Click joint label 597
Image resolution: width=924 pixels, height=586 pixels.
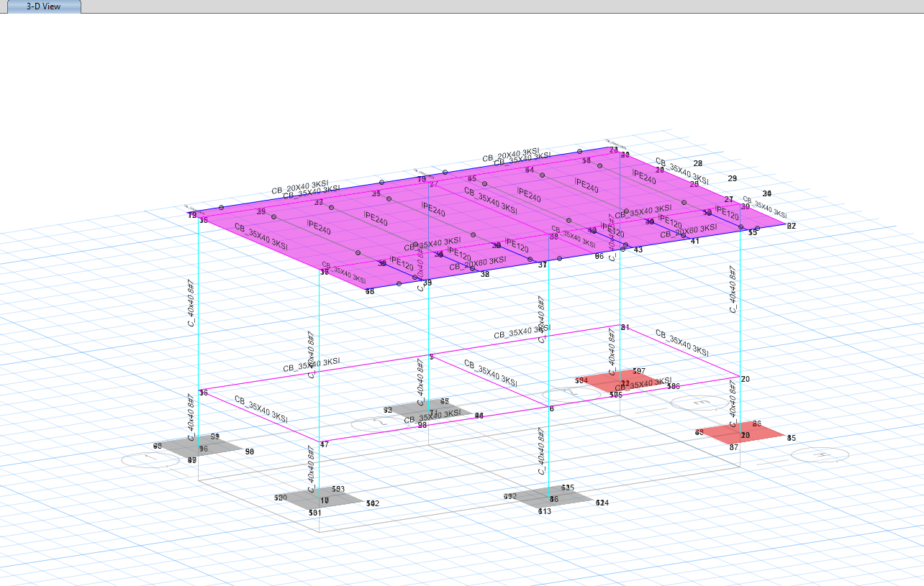pos(639,371)
